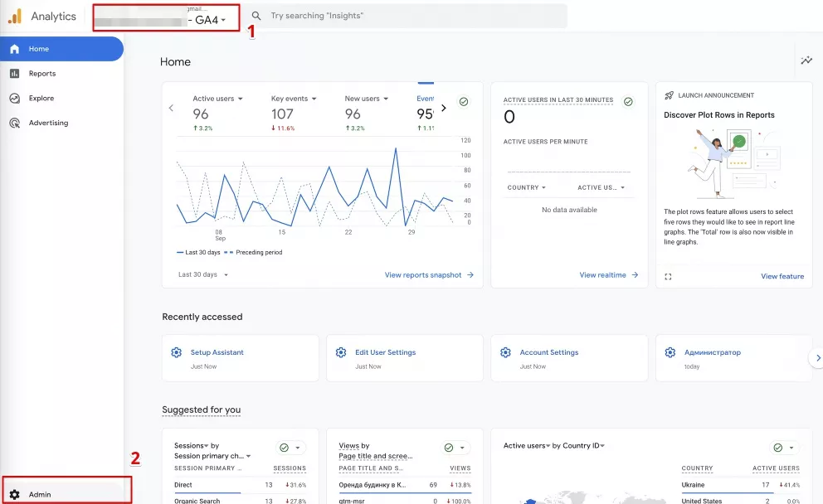This screenshot has height=504, width=823.
Task: Open the Setup Assistant recent card
Action: (241, 358)
